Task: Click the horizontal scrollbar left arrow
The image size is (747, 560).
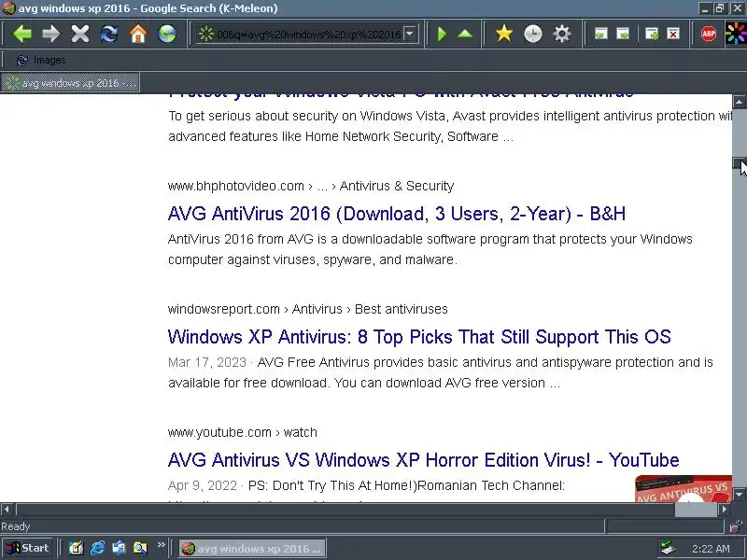Action: [7, 510]
